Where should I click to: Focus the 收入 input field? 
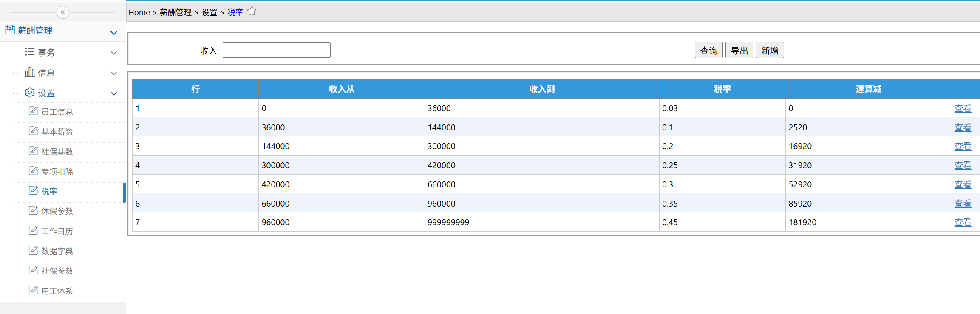click(x=276, y=50)
